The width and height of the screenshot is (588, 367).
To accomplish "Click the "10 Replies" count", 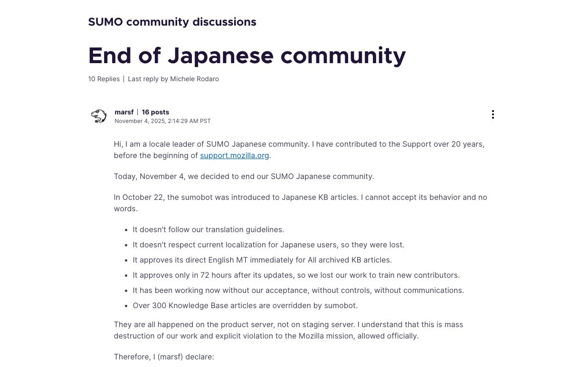I will pos(104,79).
